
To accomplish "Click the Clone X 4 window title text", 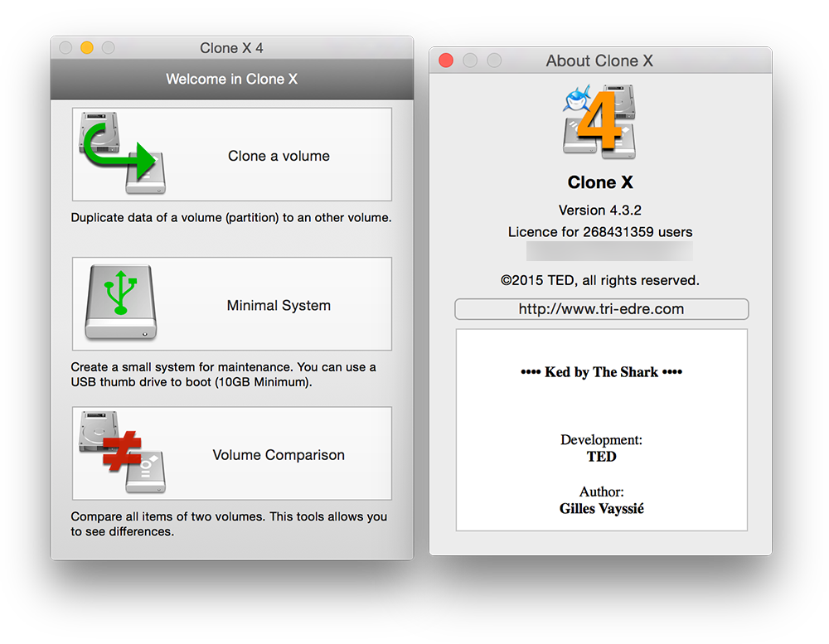I will click(231, 48).
